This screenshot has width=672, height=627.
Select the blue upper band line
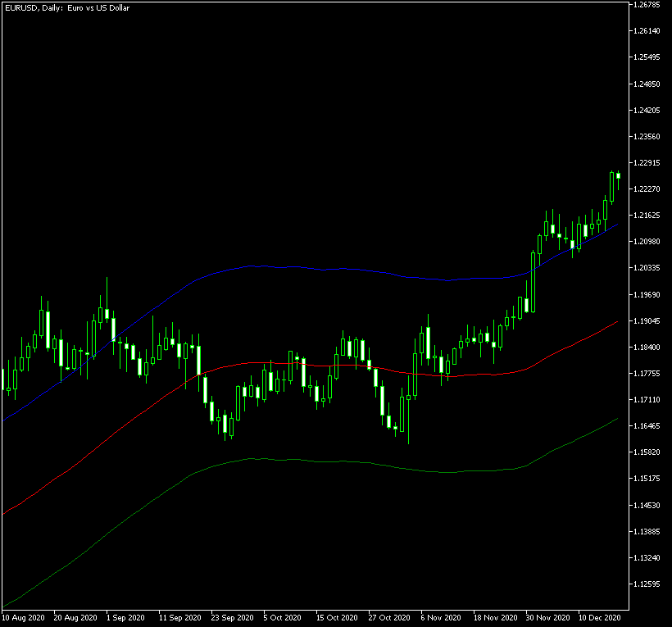[x=328, y=269]
